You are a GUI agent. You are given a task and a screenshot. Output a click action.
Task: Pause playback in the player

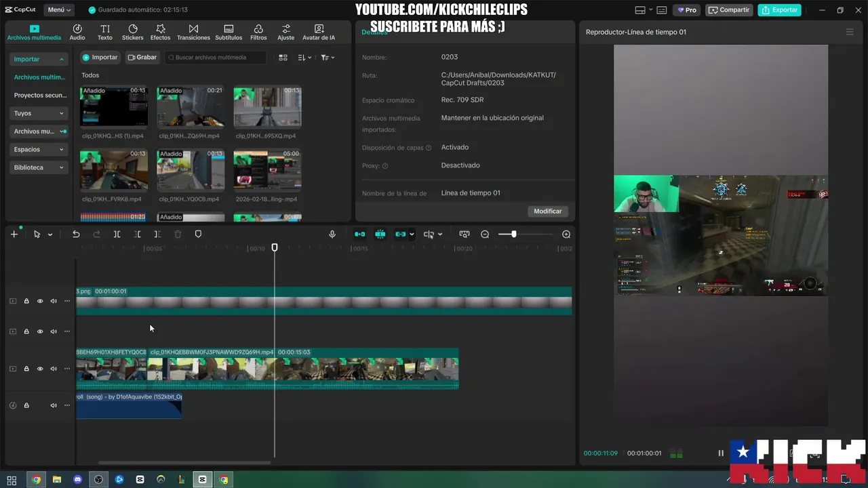coord(721,453)
